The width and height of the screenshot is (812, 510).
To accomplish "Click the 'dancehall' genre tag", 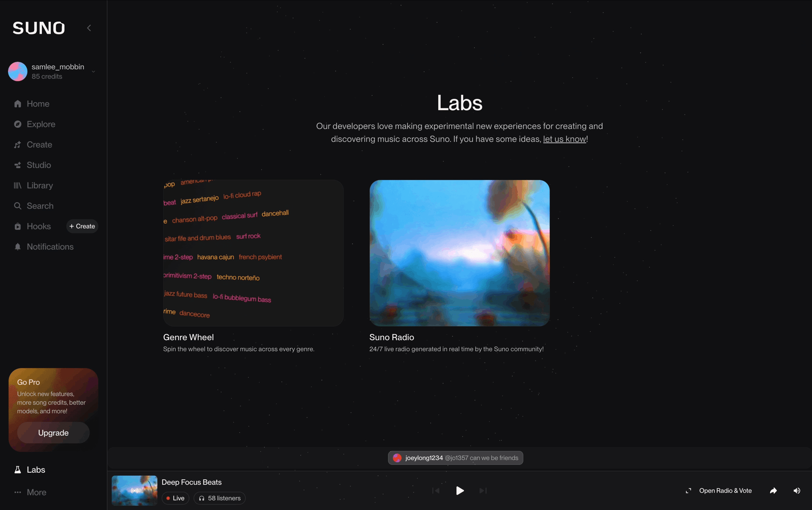I will 275,213.
